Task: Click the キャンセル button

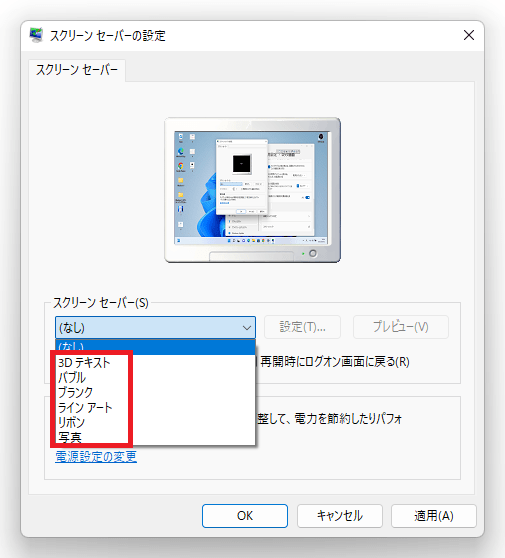Action: pyautogui.click(x=340, y=516)
